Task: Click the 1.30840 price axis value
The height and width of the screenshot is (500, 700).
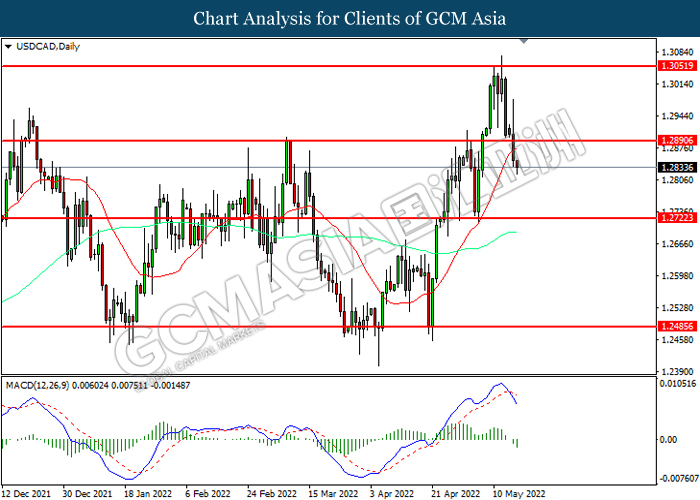Action: [678, 52]
